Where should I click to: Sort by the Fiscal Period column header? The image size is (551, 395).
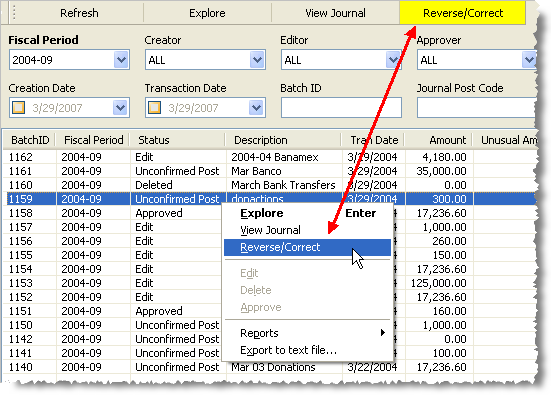pos(93,140)
